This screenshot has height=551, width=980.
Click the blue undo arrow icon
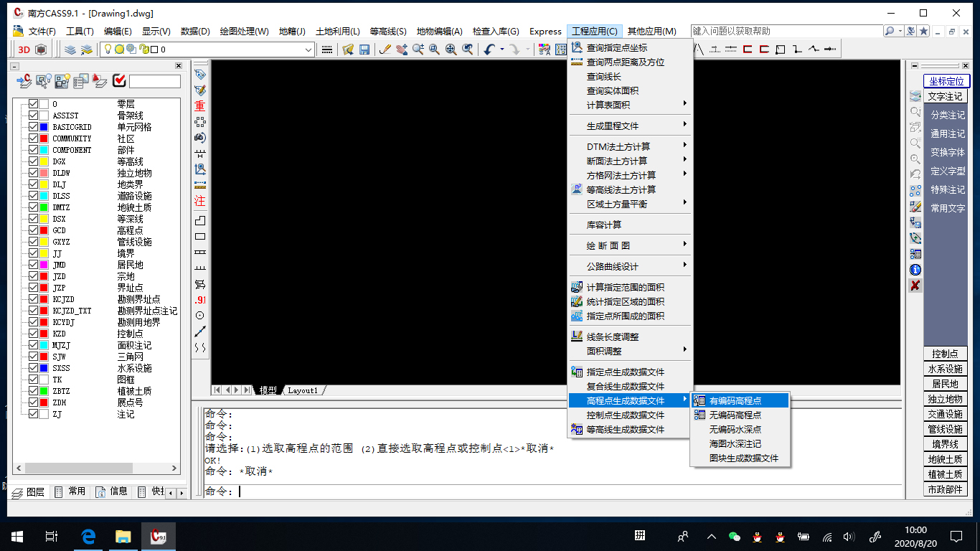pyautogui.click(x=489, y=50)
